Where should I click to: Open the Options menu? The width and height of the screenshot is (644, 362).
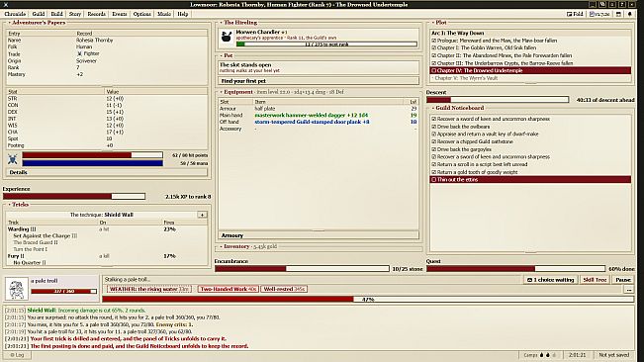click(x=142, y=14)
